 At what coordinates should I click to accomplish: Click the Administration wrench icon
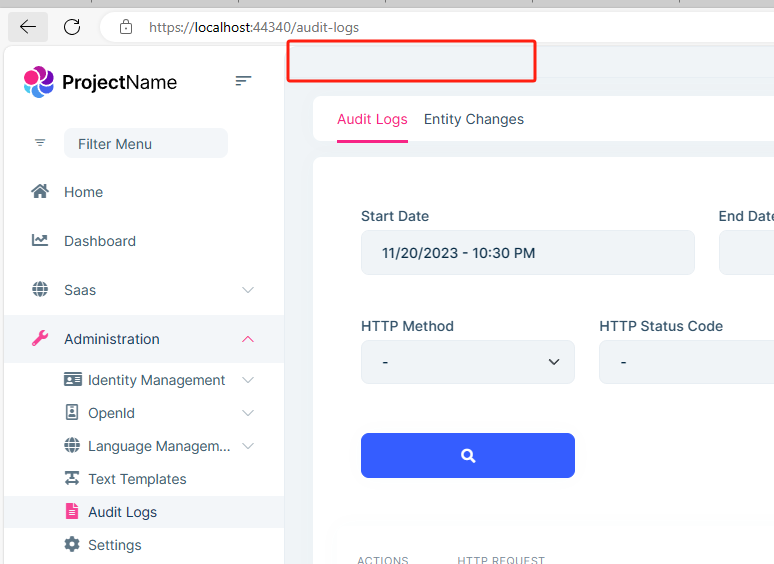(x=40, y=339)
